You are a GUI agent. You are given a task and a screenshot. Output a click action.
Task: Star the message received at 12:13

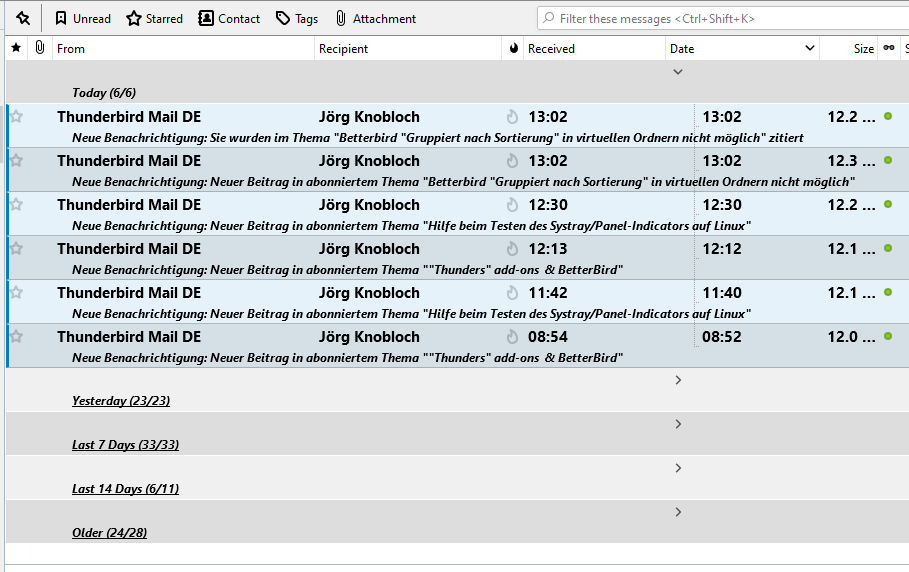tap(16, 249)
